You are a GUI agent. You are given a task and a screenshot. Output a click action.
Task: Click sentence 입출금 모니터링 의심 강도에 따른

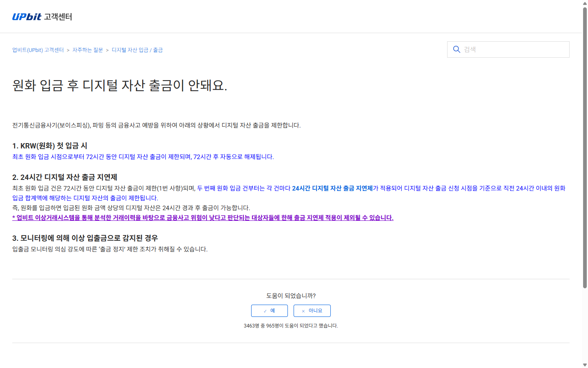click(110, 249)
